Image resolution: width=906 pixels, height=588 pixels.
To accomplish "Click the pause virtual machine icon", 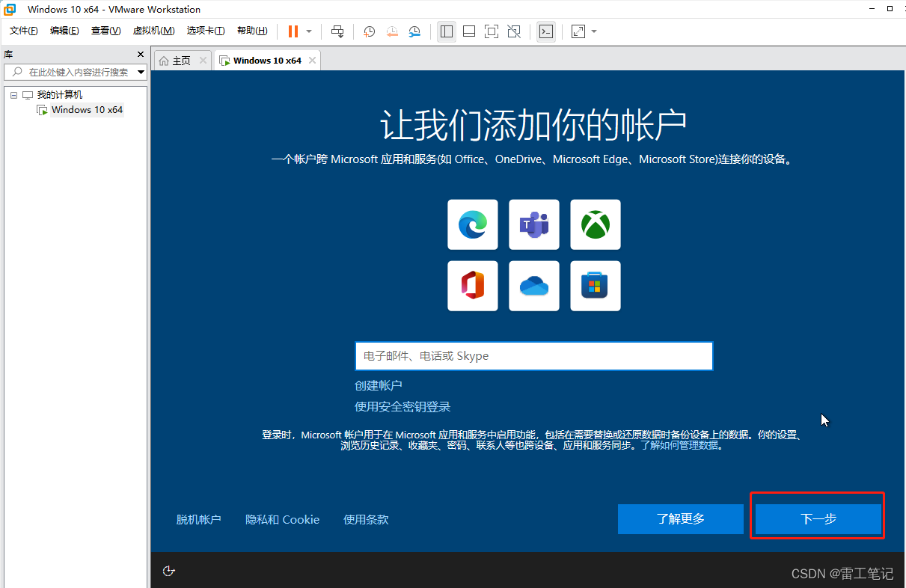I will tap(293, 31).
